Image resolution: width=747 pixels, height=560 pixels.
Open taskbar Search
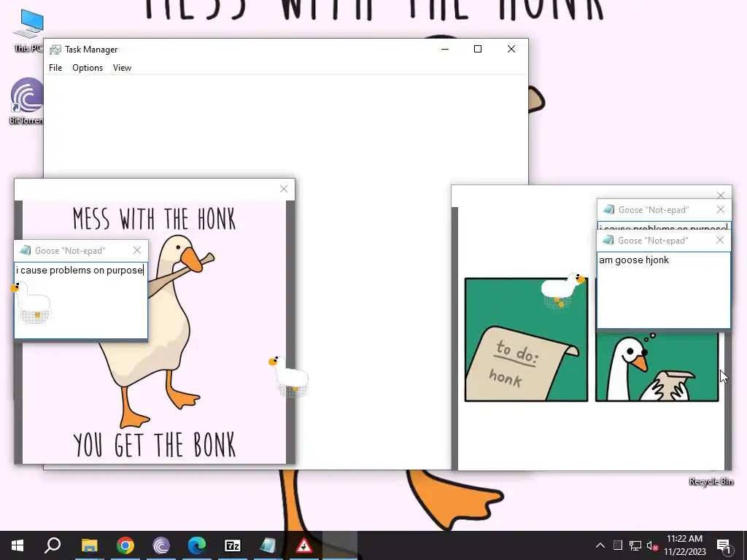(x=53, y=545)
